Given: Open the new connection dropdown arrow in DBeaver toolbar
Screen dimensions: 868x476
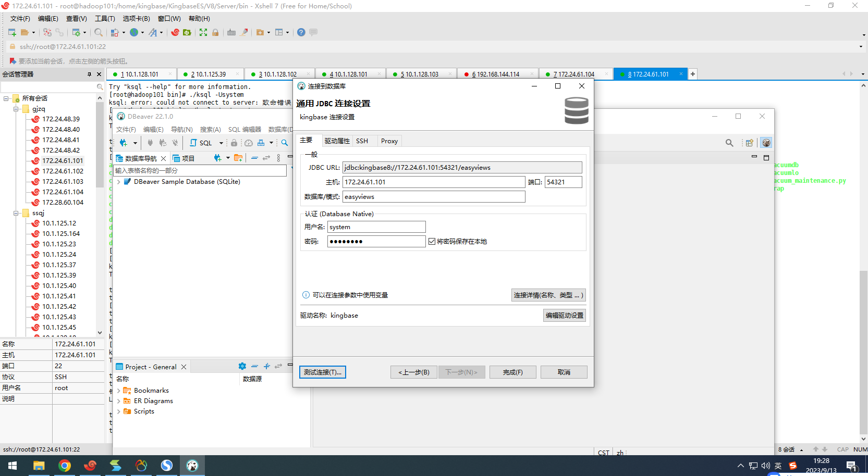Looking at the screenshot, I should (135, 143).
